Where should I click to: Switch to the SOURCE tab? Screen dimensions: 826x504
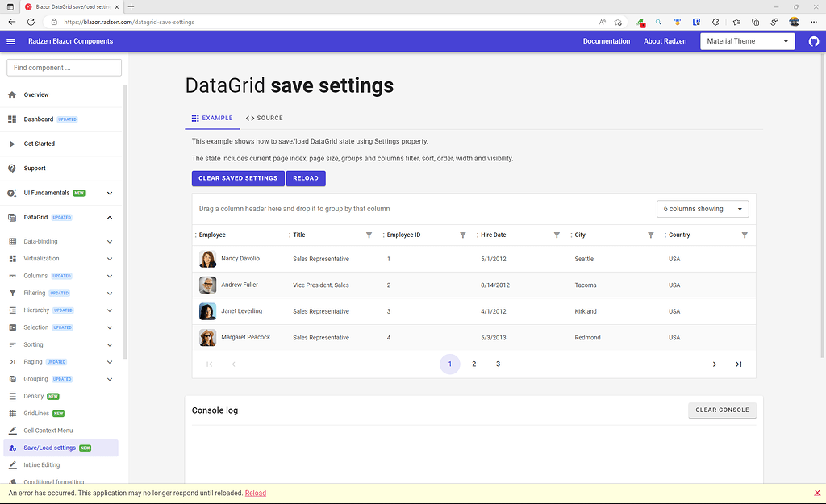[264, 118]
